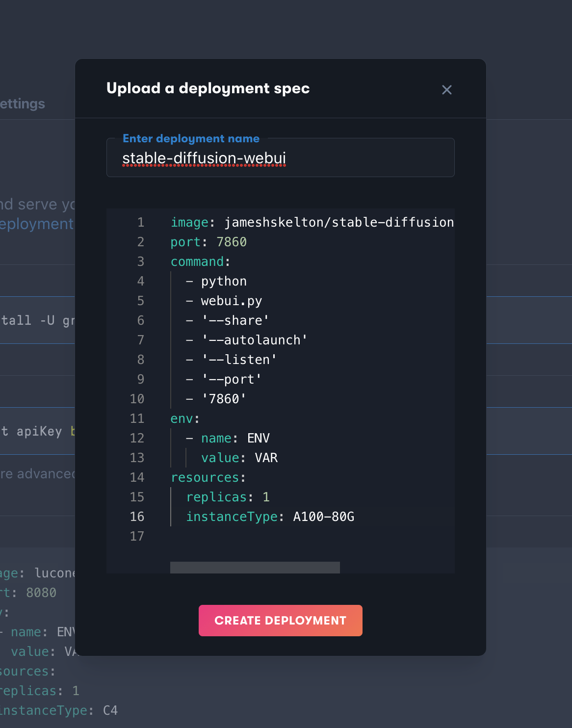572x728 pixels.
Task: Focus the deployment name input field
Action: point(281,158)
